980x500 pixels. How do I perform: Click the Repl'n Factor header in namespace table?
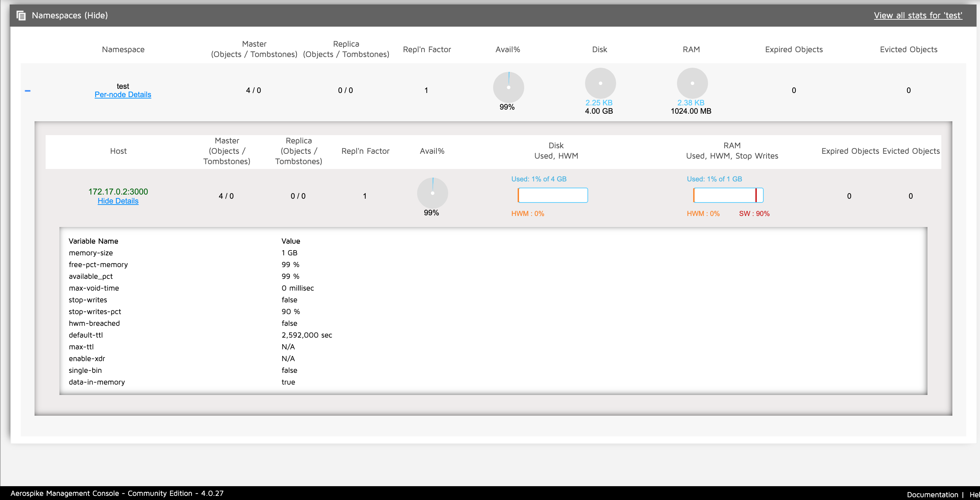pyautogui.click(x=427, y=49)
